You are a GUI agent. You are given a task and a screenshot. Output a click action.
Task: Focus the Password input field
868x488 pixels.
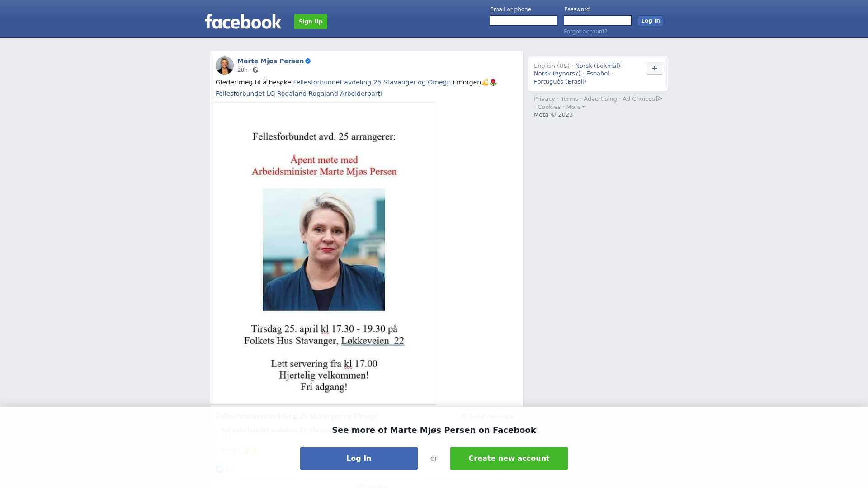coord(598,21)
